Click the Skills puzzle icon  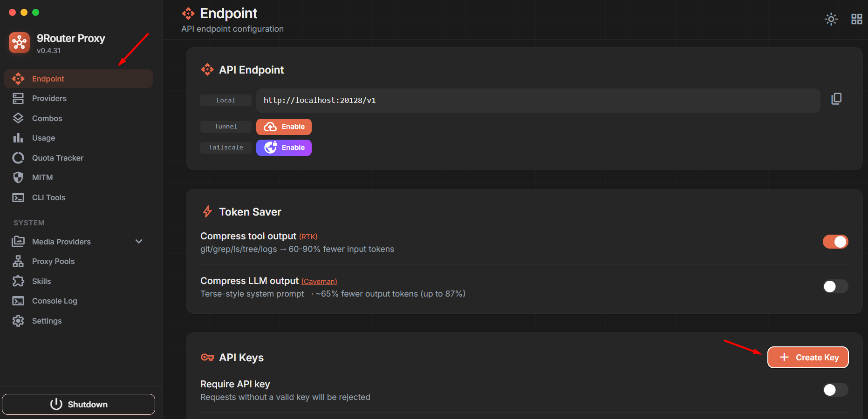tap(18, 281)
